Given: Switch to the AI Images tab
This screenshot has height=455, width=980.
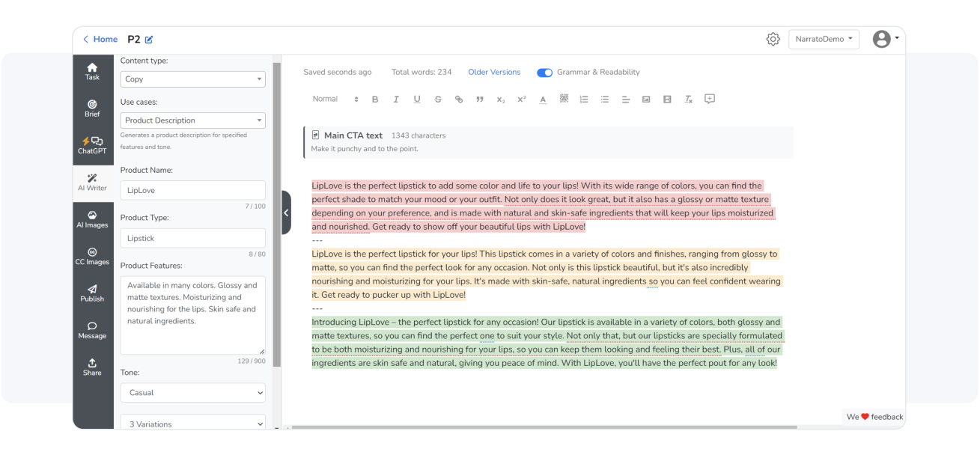Looking at the screenshot, I should [x=92, y=218].
